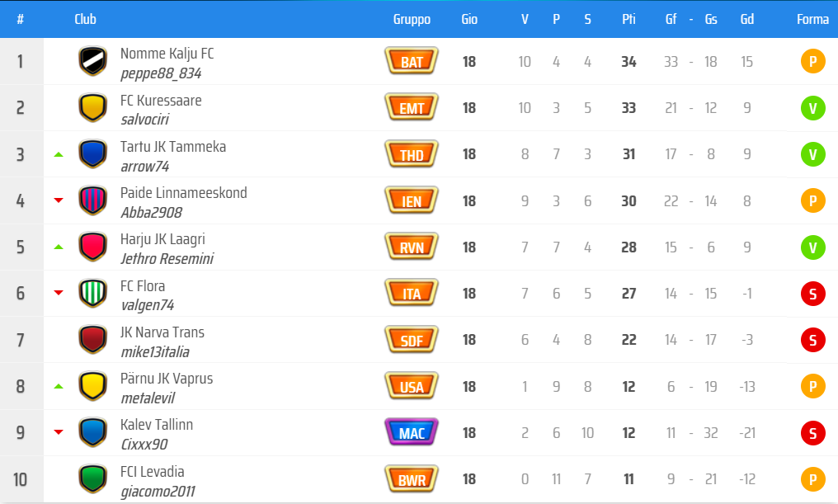The width and height of the screenshot is (838, 504).
Task: Click the ITA group badge
Action: click(412, 293)
